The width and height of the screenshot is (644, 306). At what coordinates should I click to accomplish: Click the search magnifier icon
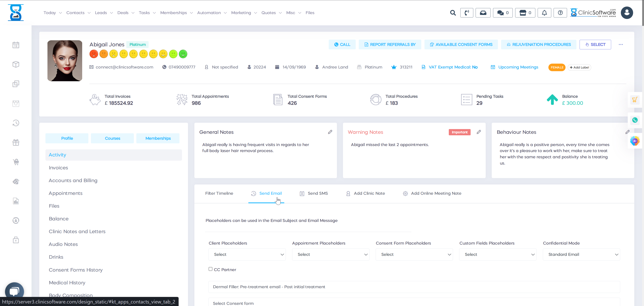pyautogui.click(x=453, y=13)
